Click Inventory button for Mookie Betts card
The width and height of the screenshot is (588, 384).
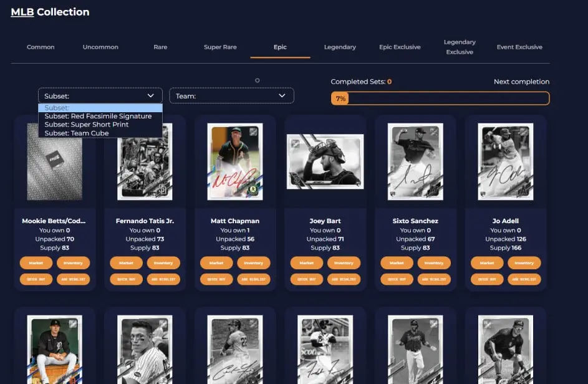(73, 263)
